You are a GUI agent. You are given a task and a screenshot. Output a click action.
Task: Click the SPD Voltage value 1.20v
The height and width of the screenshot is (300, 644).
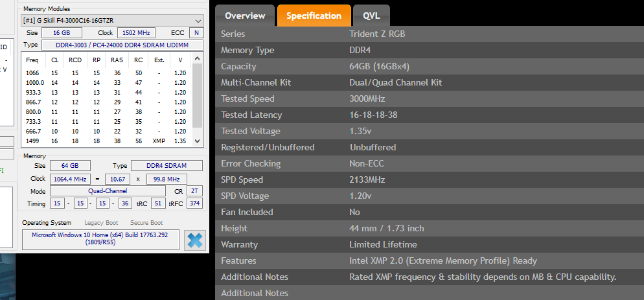point(361,196)
